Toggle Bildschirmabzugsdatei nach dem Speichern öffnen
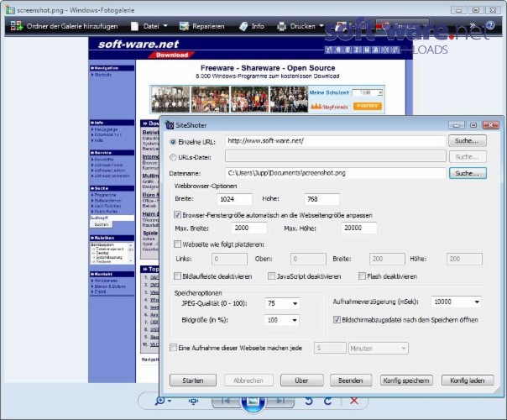The height and width of the screenshot is (420, 507). [337, 320]
